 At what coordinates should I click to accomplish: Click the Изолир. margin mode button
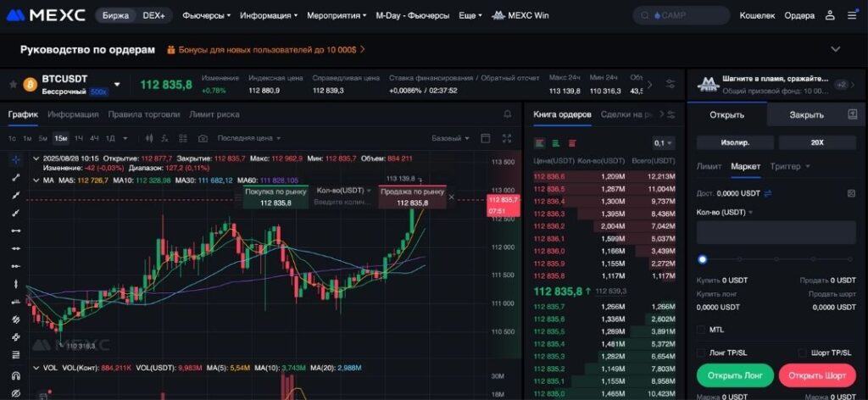(x=735, y=142)
